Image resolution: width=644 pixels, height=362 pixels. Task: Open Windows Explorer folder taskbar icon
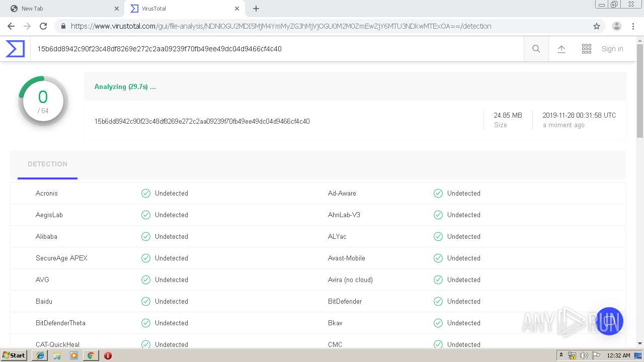point(57,355)
